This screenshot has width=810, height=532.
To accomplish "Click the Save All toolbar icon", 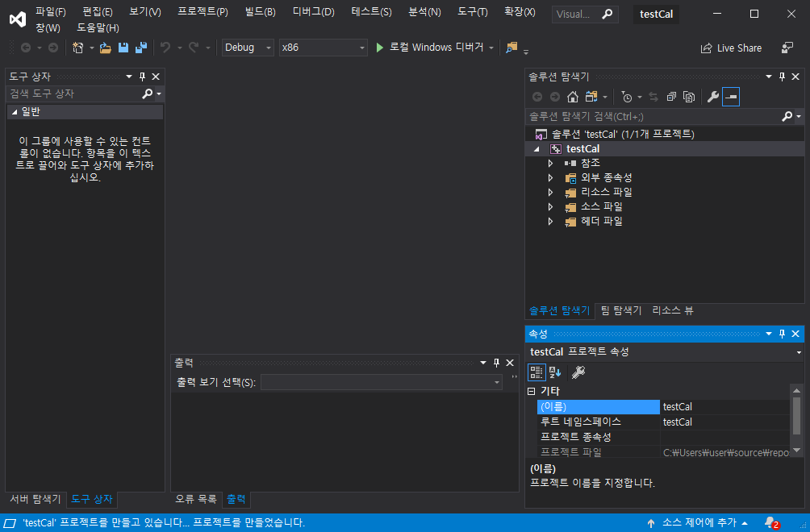I will (x=140, y=48).
